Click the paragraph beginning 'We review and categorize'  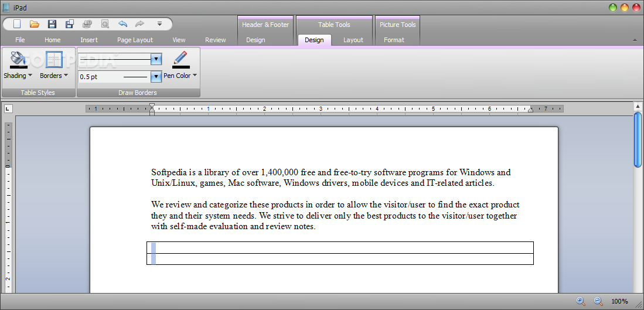pos(336,216)
